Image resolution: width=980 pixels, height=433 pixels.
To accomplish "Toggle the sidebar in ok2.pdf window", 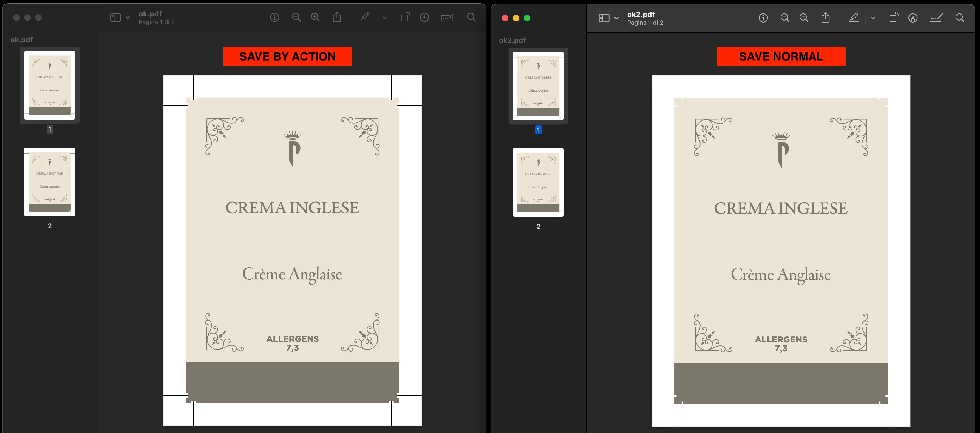I will [604, 18].
